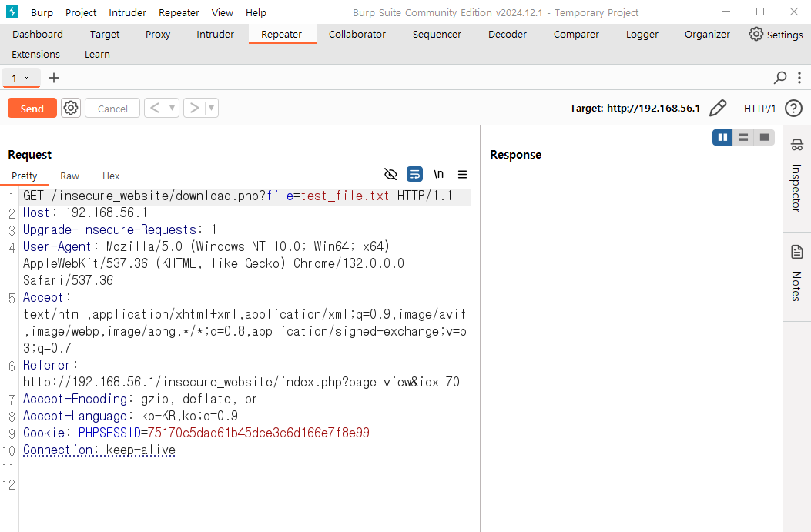Edit target with the pencil icon
The image size is (811, 532).
click(x=718, y=108)
